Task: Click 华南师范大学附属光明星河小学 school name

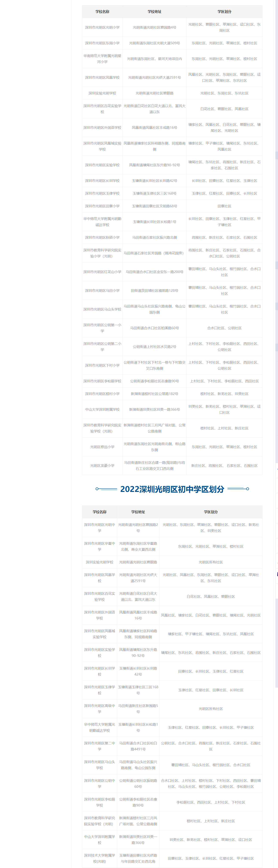Action: pyautogui.click(x=102, y=59)
